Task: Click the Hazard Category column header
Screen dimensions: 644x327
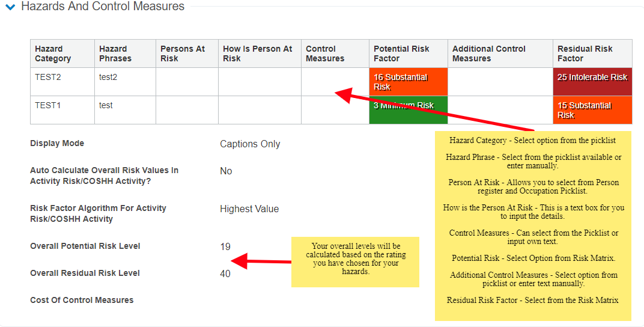Action: click(x=53, y=53)
